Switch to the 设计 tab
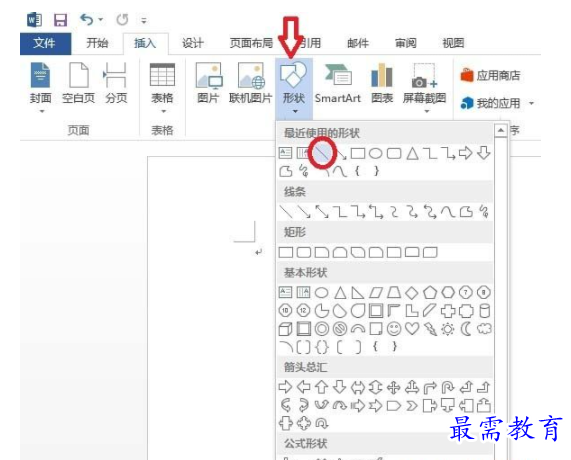 coord(193,43)
